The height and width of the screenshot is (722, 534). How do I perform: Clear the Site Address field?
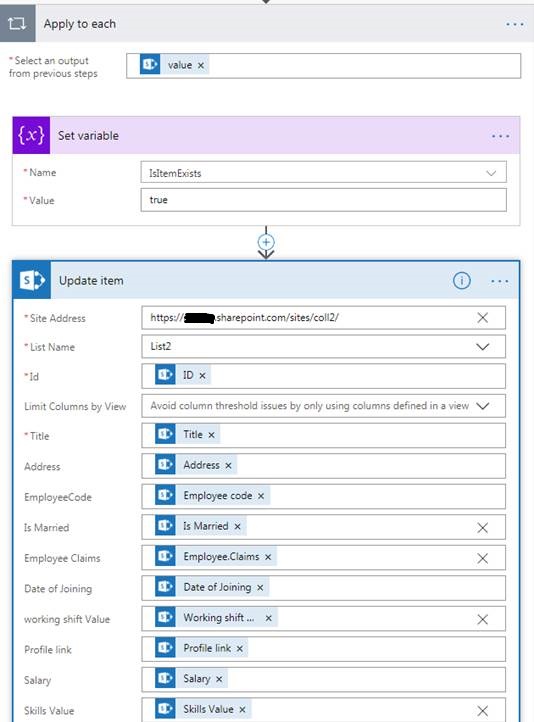point(482,318)
